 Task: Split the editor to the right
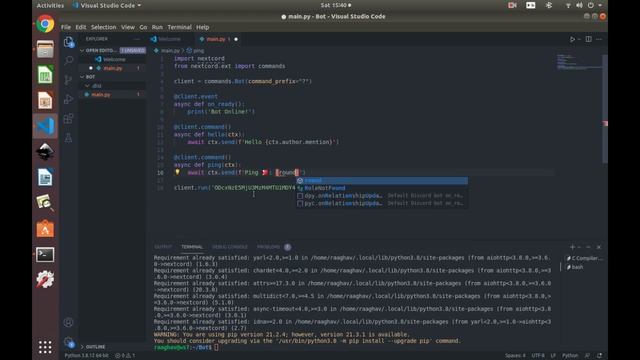[x=589, y=39]
